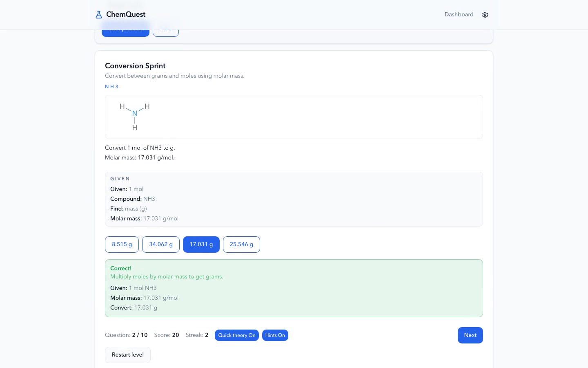Click the 'Score: 20' value
The height and width of the screenshot is (368, 588).
[x=167, y=335]
